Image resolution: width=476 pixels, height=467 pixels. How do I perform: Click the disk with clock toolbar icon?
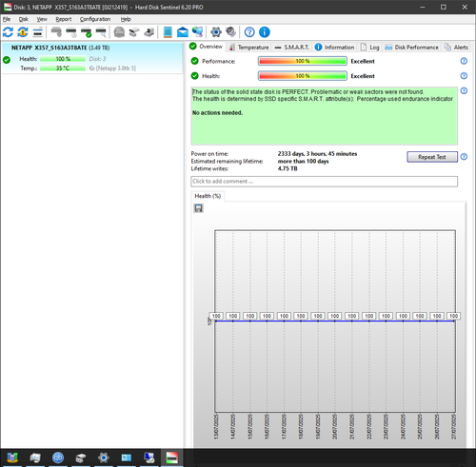[71, 32]
